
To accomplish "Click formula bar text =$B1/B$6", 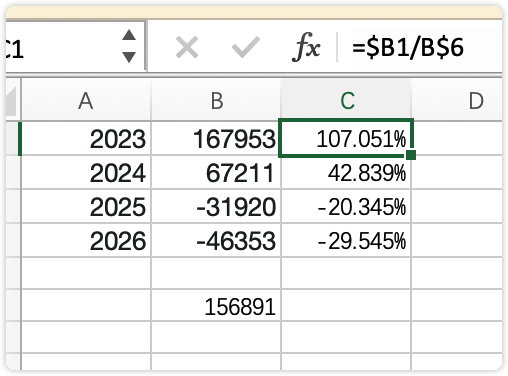I will [408, 47].
